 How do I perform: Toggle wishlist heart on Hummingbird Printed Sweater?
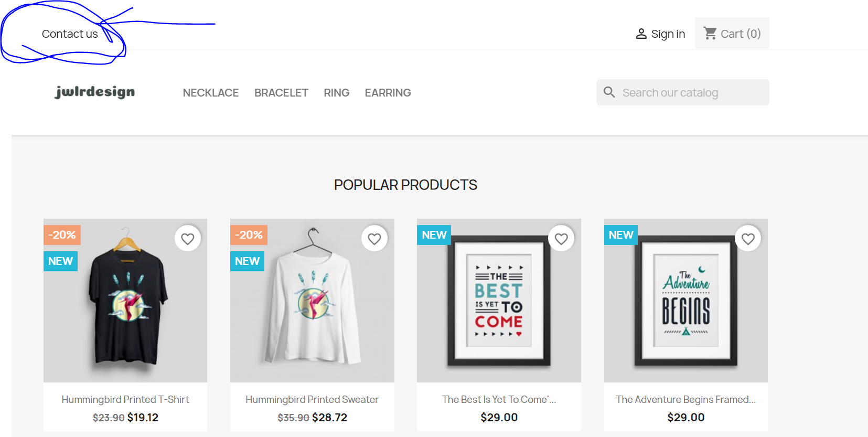point(374,239)
